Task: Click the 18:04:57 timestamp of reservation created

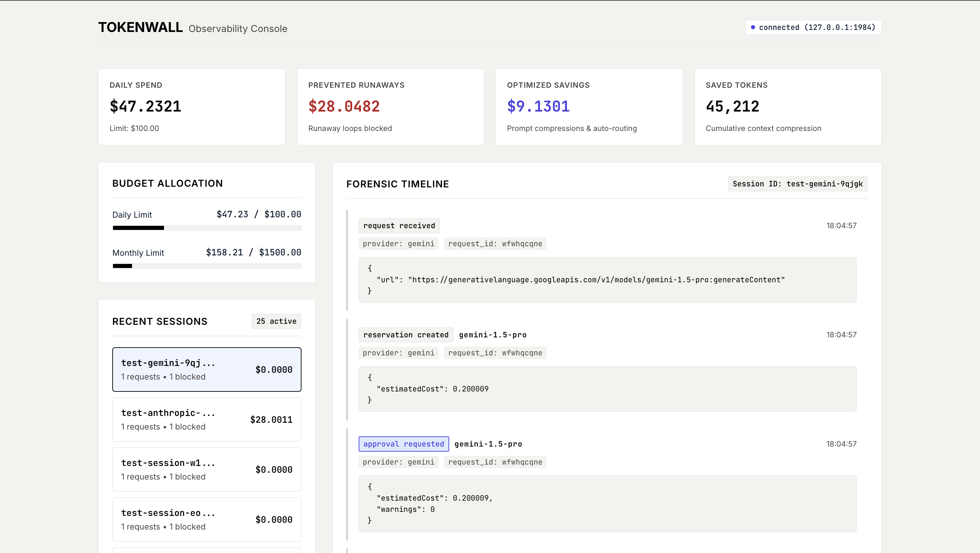Action: click(x=841, y=335)
